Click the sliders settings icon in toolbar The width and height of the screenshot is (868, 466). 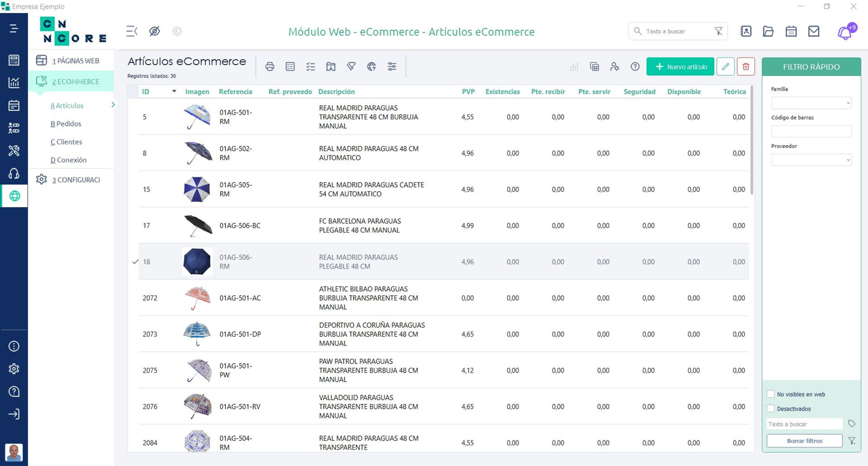(x=392, y=67)
